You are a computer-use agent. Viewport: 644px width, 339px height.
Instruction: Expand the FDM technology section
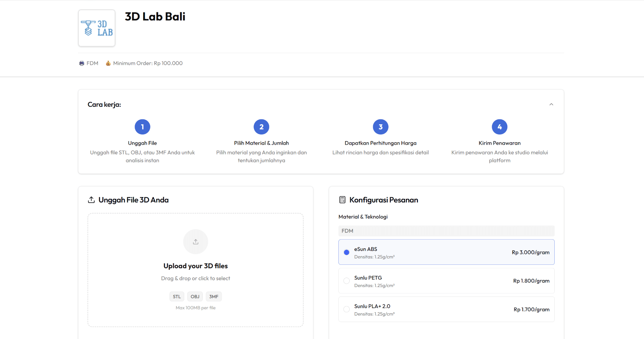[x=446, y=231]
